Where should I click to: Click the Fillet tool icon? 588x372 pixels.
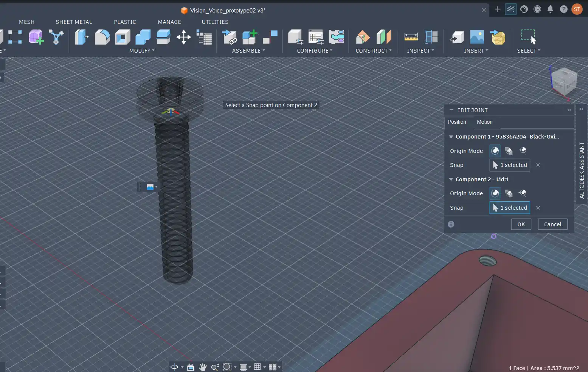[x=102, y=37]
